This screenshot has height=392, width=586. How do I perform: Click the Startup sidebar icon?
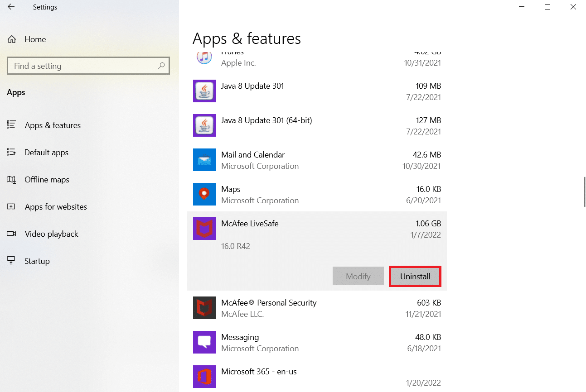pos(11,261)
